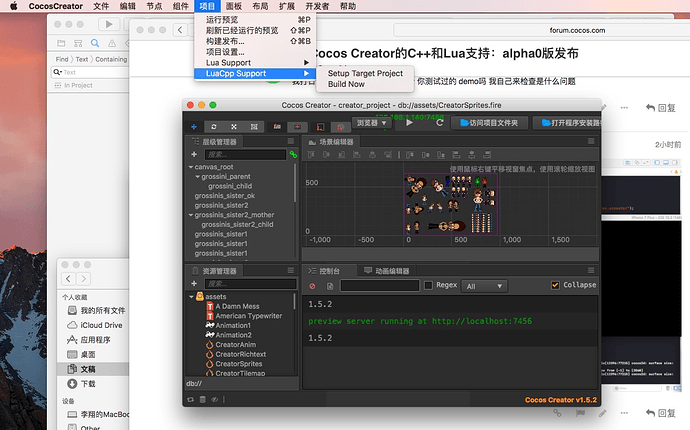Click the top 回复 reply link on forum
Viewport: 690px width, 430px height.
[661, 108]
